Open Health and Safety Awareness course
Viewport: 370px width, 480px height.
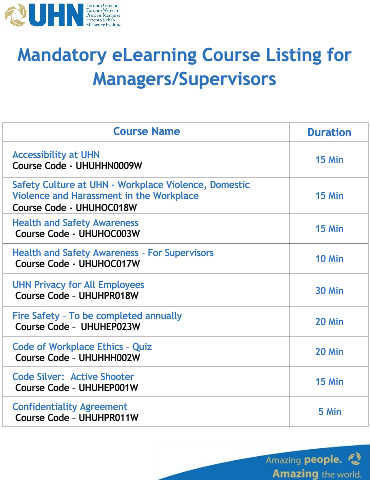tap(75, 222)
